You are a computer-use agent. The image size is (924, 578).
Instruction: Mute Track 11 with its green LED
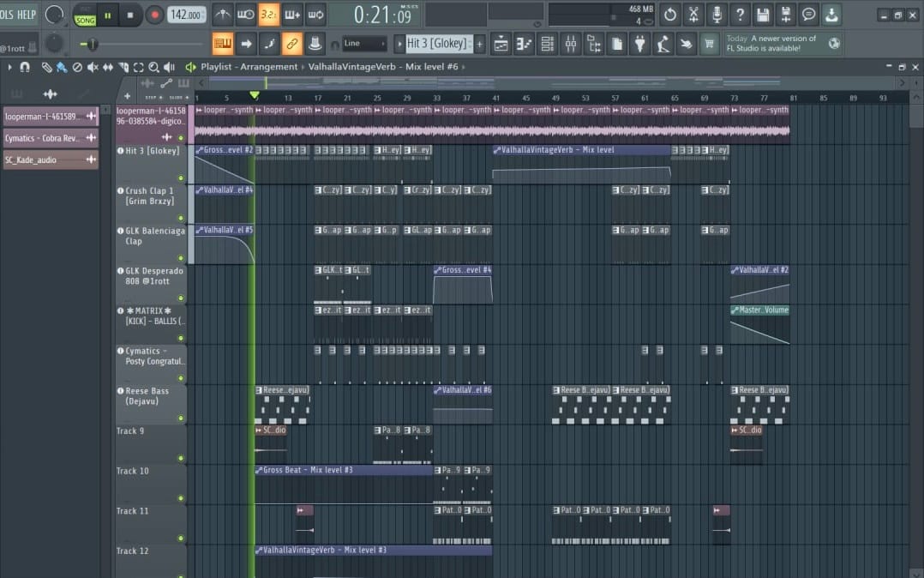coord(181,539)
